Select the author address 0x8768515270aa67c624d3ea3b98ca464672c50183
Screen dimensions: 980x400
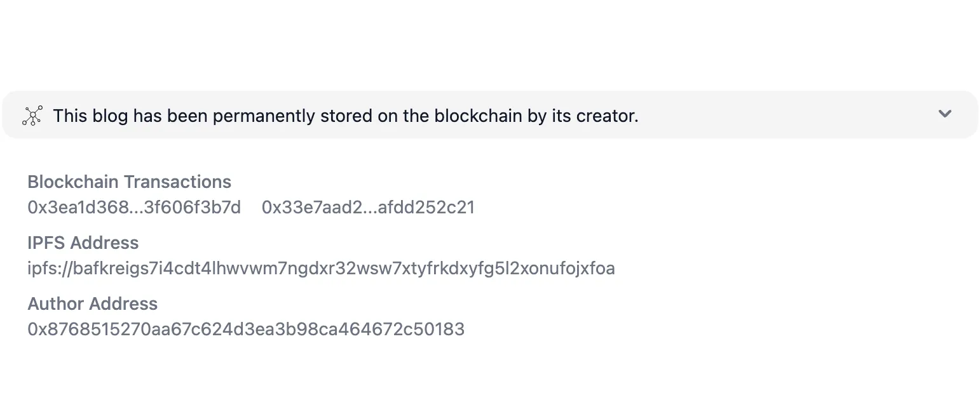pyautogui.click(x=245, y=329)
